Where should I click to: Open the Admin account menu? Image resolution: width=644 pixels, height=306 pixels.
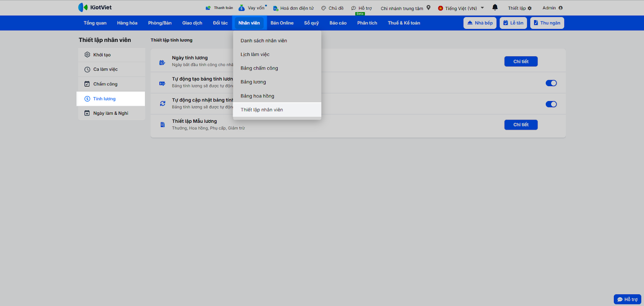click(x=552, y=8)
